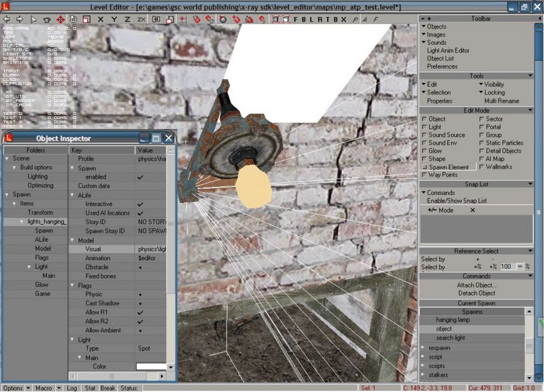Image resolution: width=544 pixels, height=392 pixels.
Task: Collapse the Build options folder
Action: pyautogui.click(x=14, y=167)
